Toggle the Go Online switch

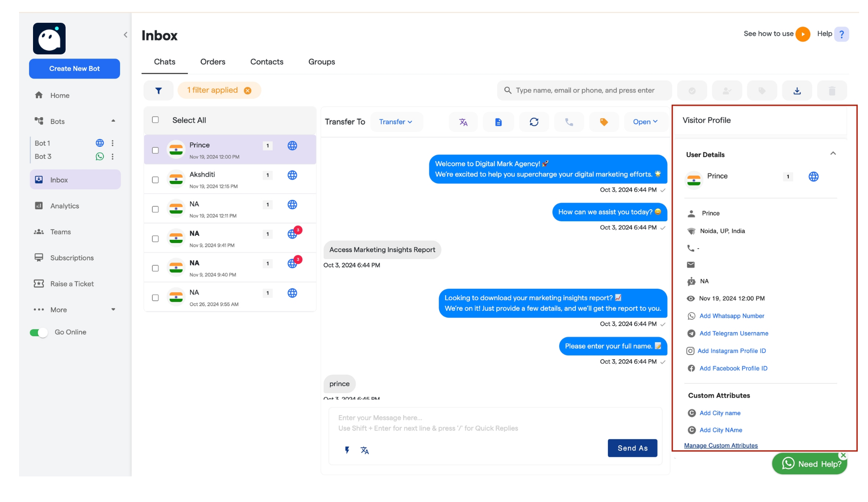click(39, 332)
